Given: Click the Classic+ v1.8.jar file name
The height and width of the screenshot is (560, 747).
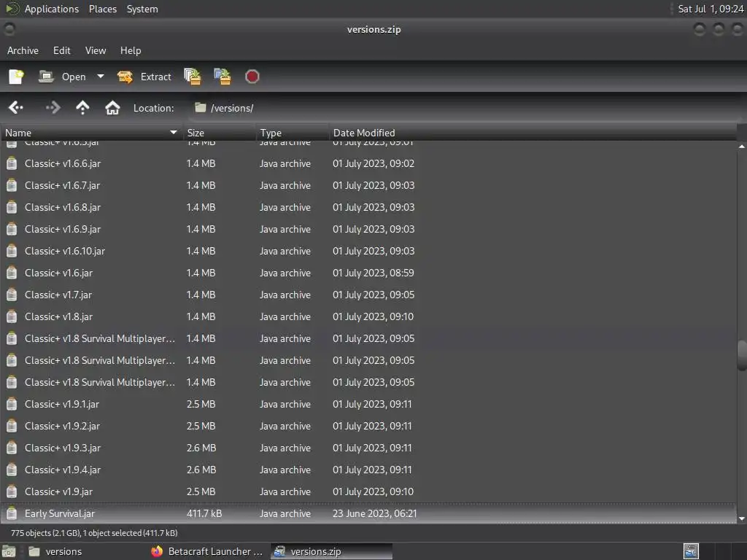Looking at the screenshot, I should coord(58,316).
